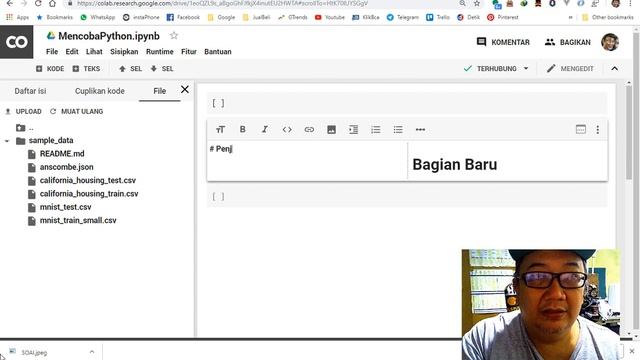Select mnist_train_small.csv file
The width and height of the screenshot is (640, 360).
point(72,220)
